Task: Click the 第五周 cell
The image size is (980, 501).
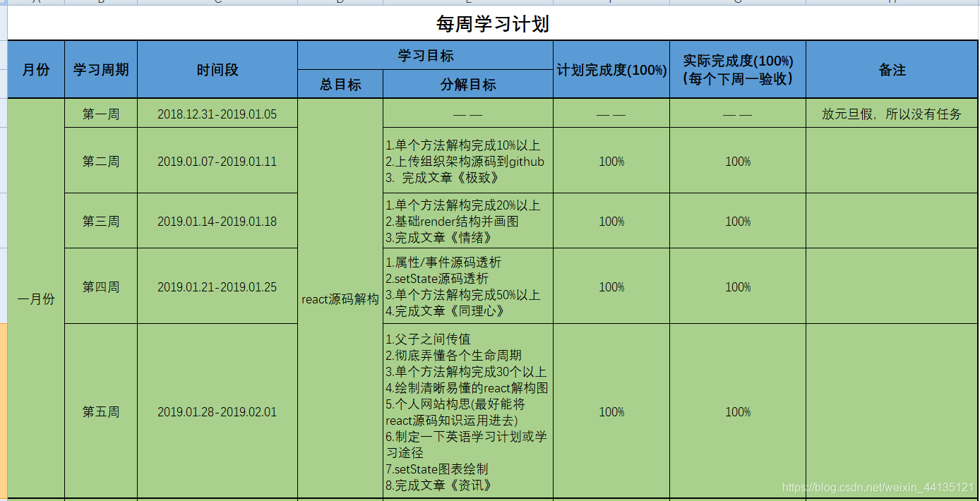Action: (x=101, y=411)
